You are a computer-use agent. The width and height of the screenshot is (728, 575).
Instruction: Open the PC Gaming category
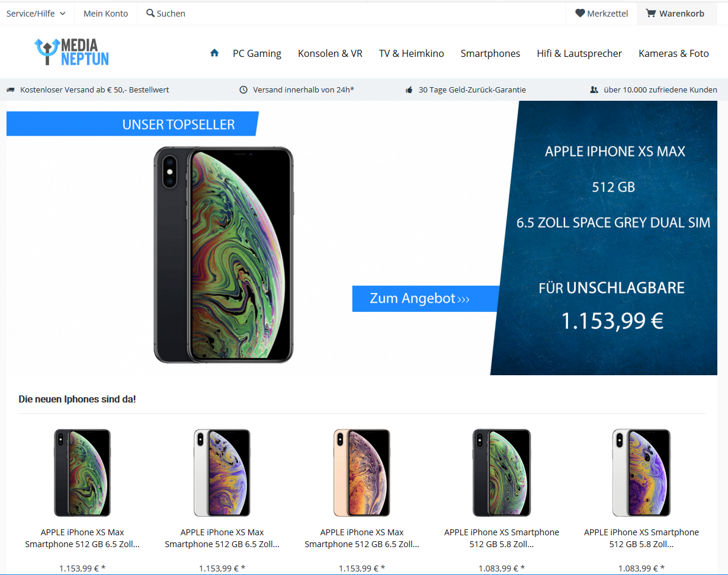coord(257,53)
